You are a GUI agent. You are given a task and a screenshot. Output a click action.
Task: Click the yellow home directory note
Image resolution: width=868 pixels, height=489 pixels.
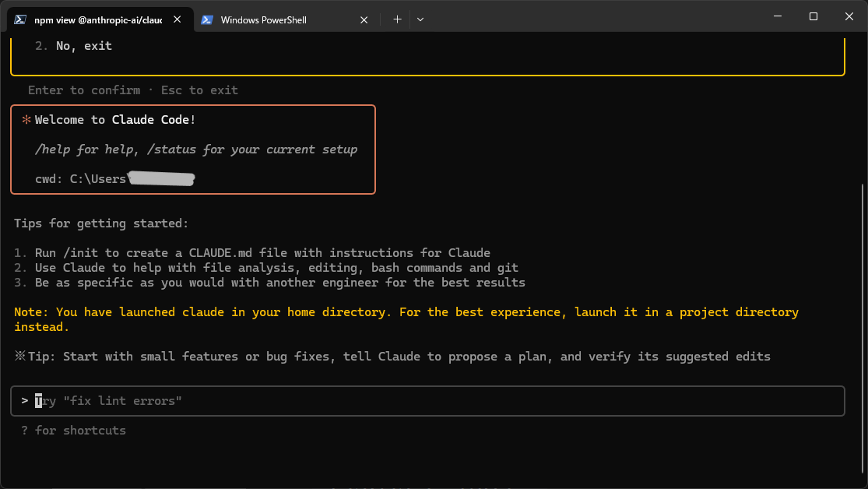pyautogui.click(x=406, y=319)
